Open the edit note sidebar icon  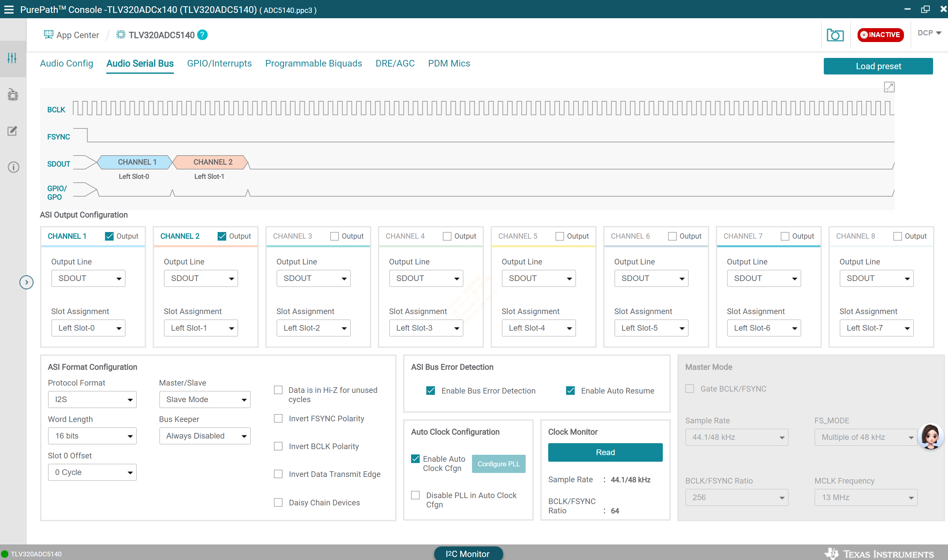pos(13,131)
